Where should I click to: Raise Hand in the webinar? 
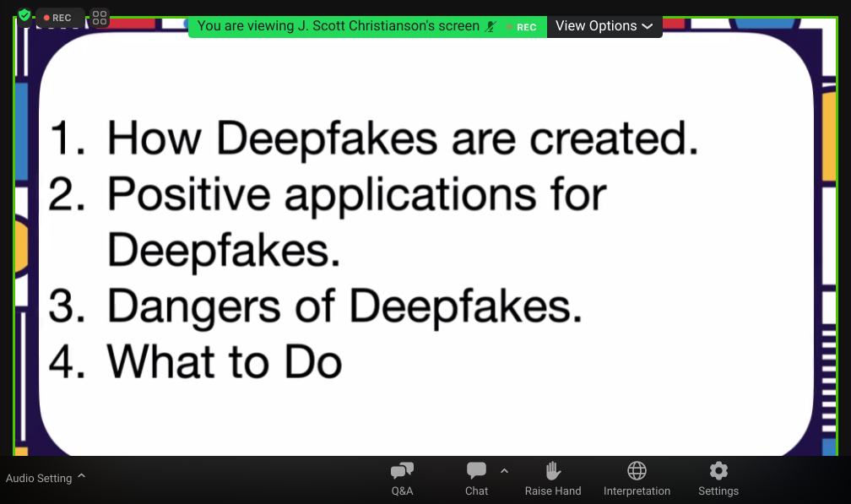click(x=553, y=479)
